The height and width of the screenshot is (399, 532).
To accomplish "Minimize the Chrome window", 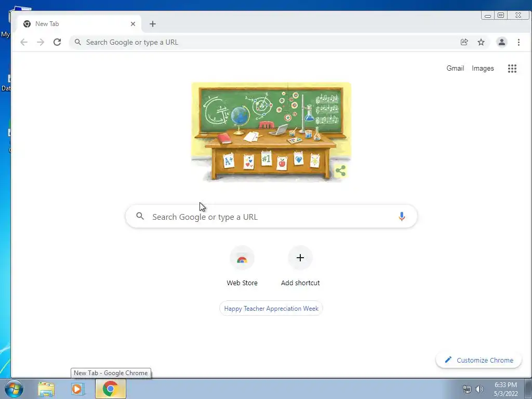I will click(x=487, y=16).
